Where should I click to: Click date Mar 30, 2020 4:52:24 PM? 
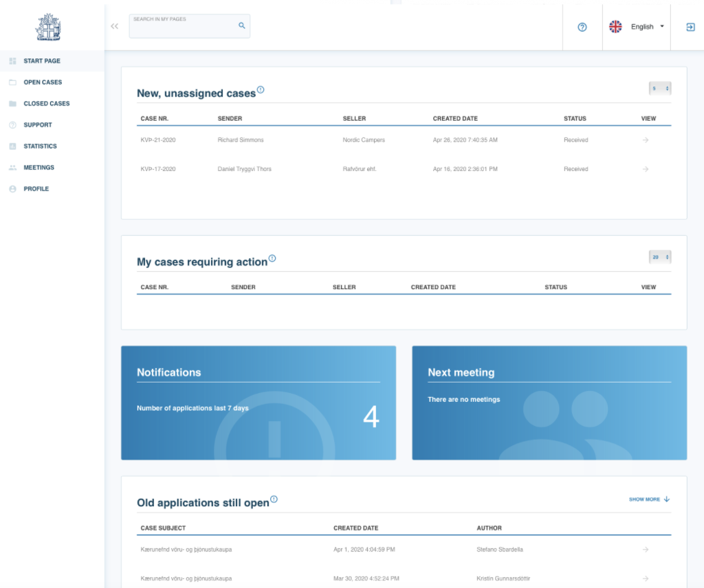[x=366, y=578]
